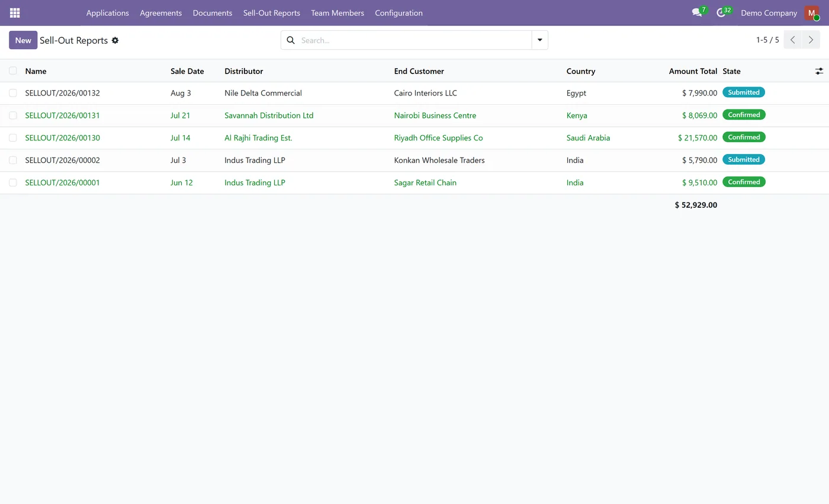829x504 pixels.
Task: Click the Saudi Arabia country cell
Action: (x=588, y=138)
